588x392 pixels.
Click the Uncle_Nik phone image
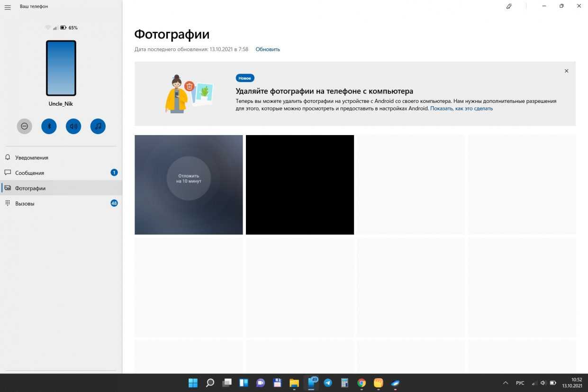pos(61,68)
